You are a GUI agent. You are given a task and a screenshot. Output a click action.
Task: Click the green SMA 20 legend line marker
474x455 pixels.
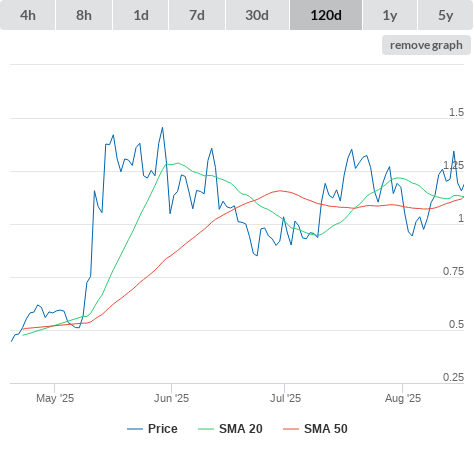(206, 429)
